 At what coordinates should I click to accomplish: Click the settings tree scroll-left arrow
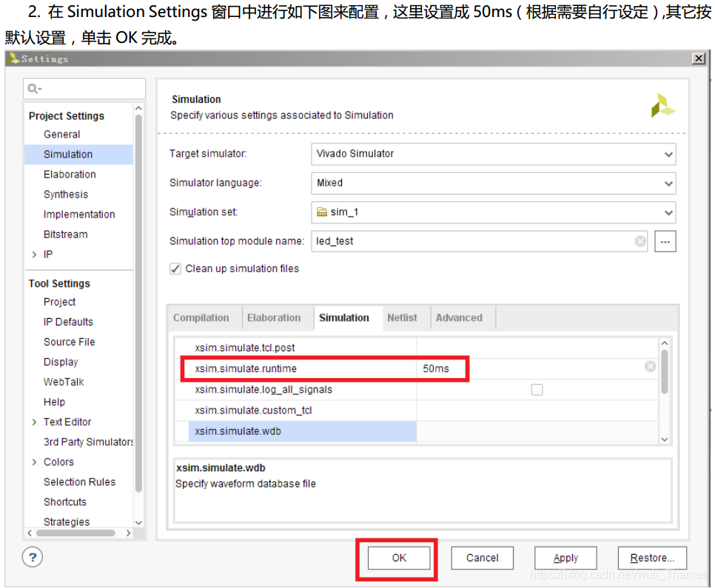(x=30, y=533)
